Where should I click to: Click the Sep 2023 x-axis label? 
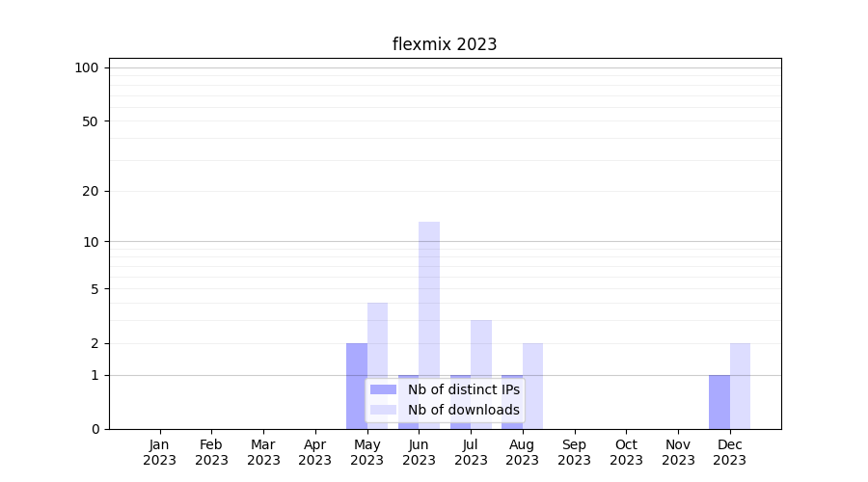pyautogui.click(x=574, y=452)
